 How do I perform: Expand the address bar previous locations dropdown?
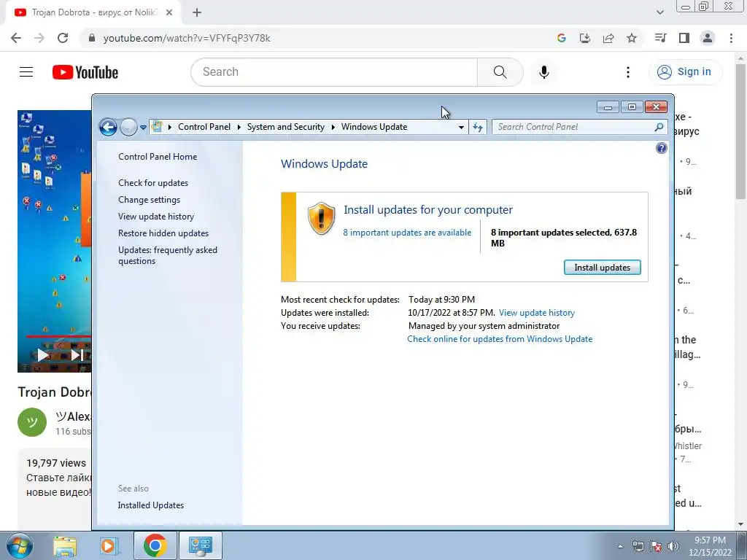(x=461, y=127)
